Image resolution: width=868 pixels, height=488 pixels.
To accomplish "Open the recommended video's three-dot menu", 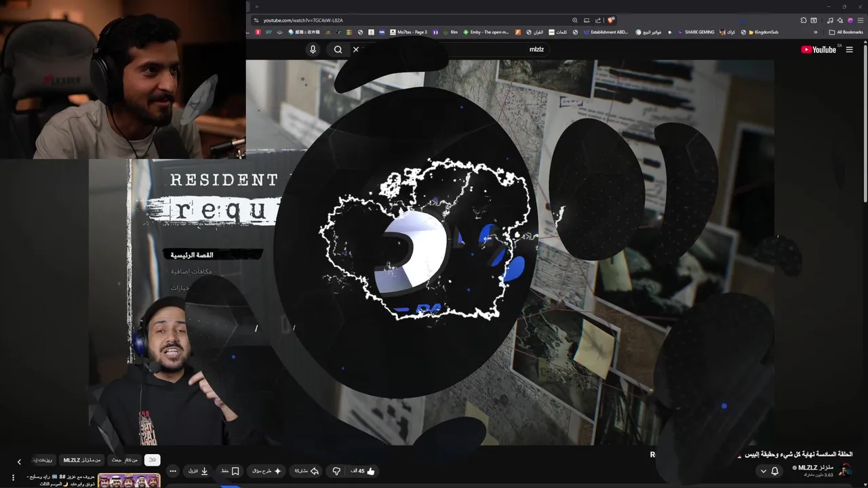I will point(13,478).
